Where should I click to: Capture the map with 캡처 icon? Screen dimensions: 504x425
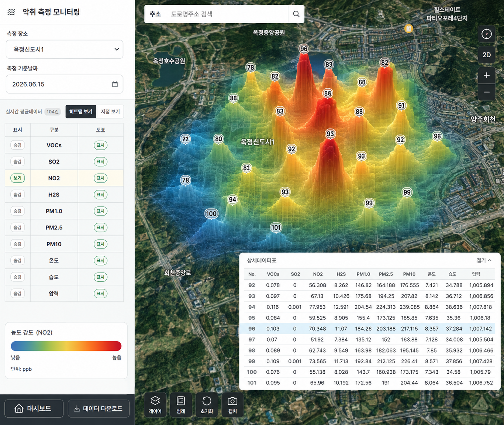232,405
